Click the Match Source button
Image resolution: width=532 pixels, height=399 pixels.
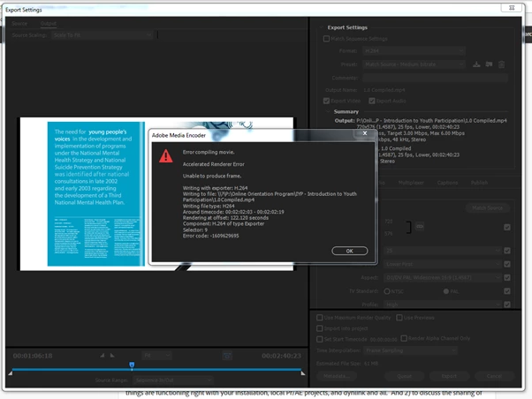click(x=488, y=207)
